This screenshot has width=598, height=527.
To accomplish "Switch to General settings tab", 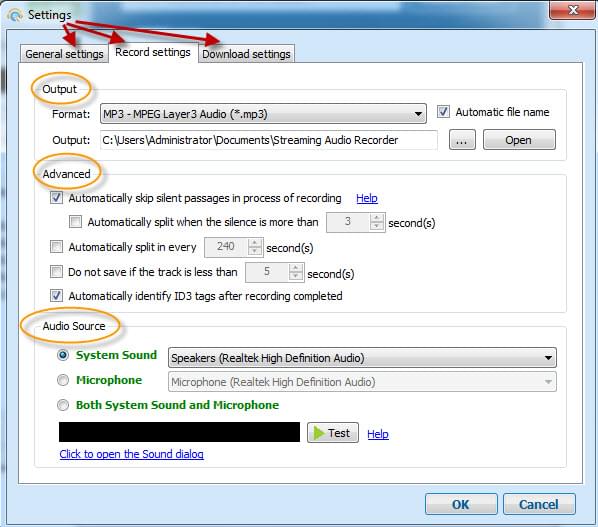I will (64, 54).
